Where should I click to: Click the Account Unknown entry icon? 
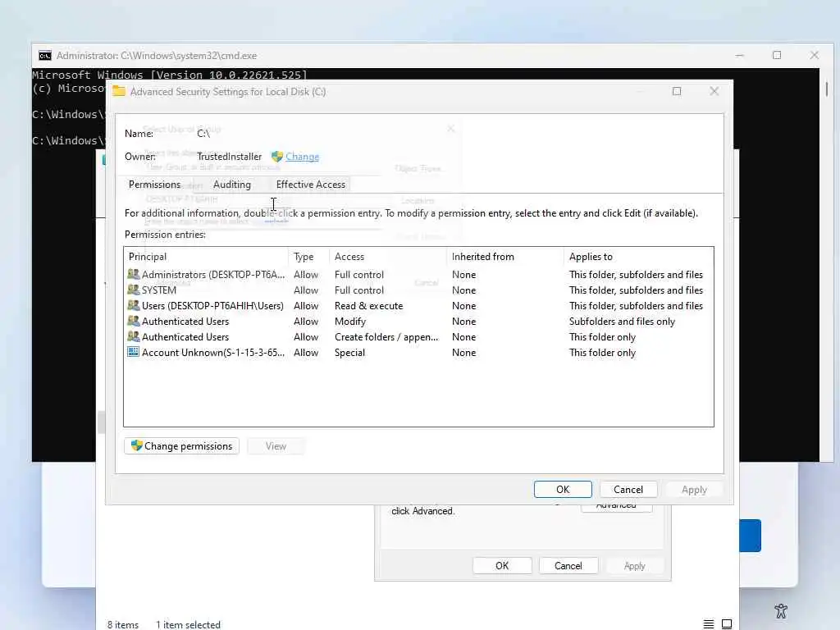pos(134,352)
